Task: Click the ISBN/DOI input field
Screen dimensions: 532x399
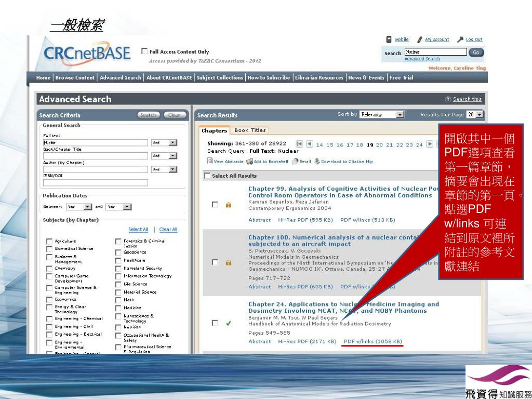Action: (x=96, y=183)
